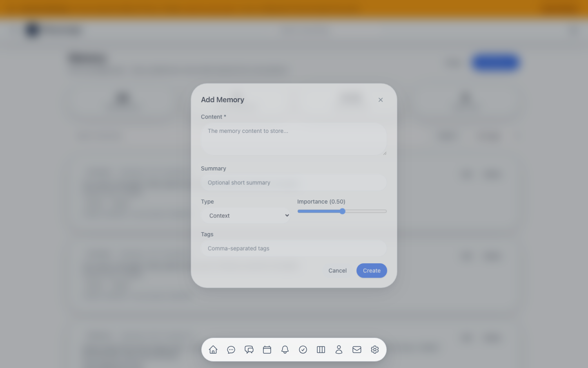Click the contacts person icon in the dock
Viewport: 588px width, 368px height.
coord(339,350)
